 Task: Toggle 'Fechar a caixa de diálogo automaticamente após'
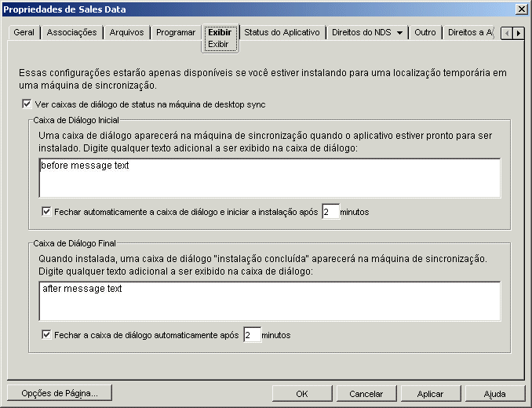click(x=46, y=335)
